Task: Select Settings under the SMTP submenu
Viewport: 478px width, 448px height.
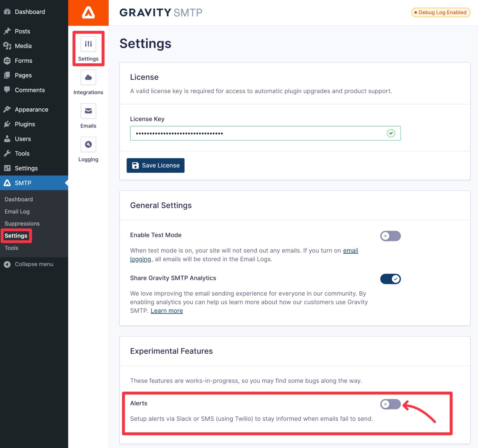Action: click(x=16, y=236)
